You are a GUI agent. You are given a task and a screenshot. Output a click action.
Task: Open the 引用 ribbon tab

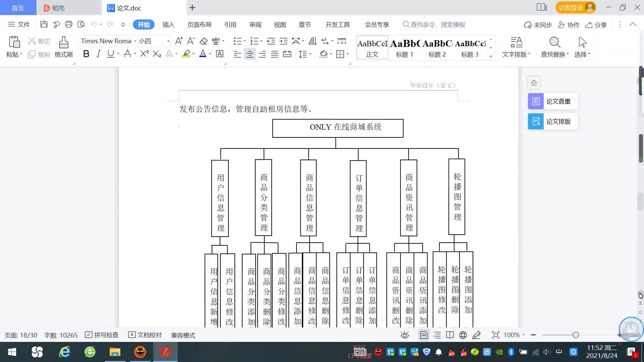click(230, 24)
